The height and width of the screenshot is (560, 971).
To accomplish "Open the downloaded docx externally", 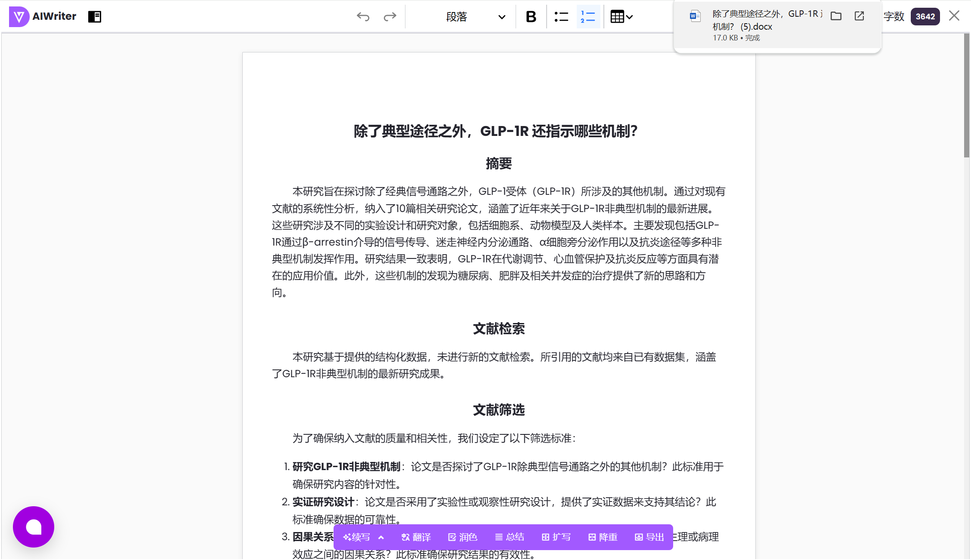I will pos(859,15).
